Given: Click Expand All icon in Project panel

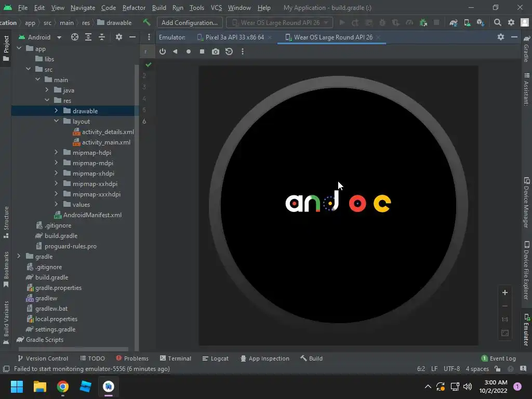Looking at the screenshot, I should 88,37.
